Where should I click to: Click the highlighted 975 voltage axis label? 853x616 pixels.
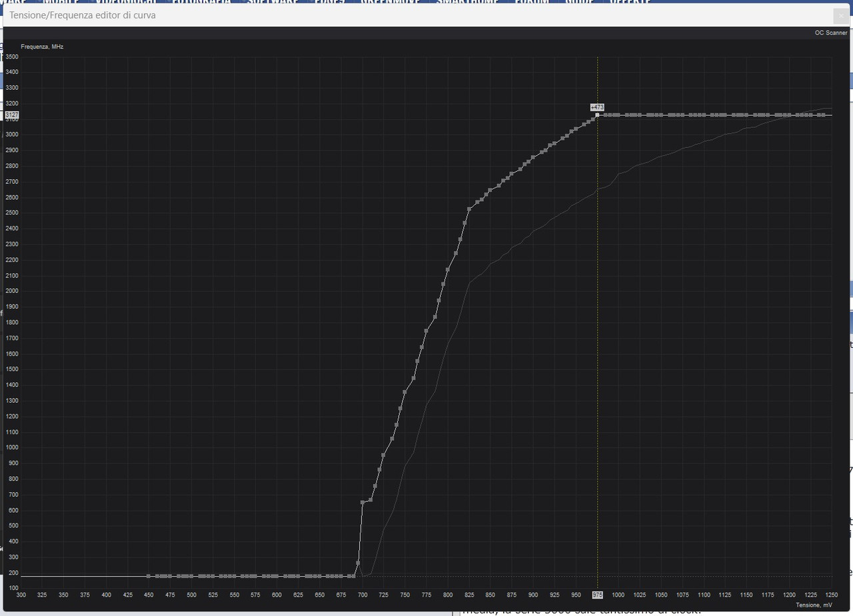[x=597, y=594]
